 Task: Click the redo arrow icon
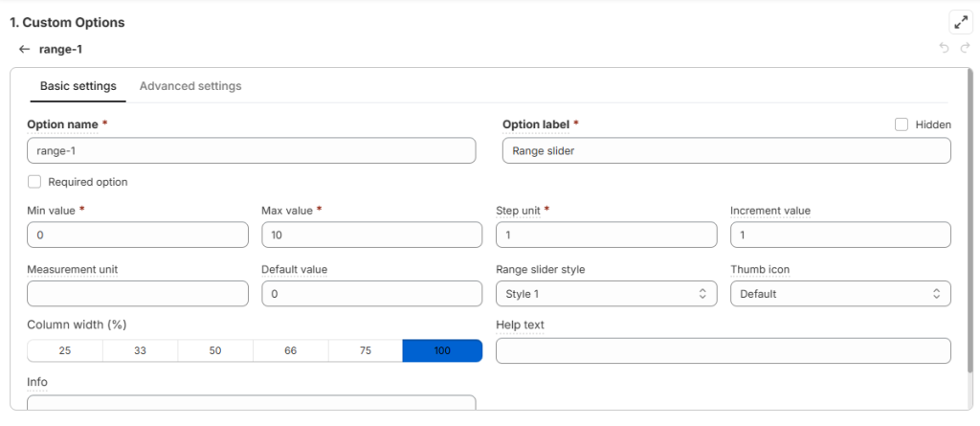pos(965,49)
